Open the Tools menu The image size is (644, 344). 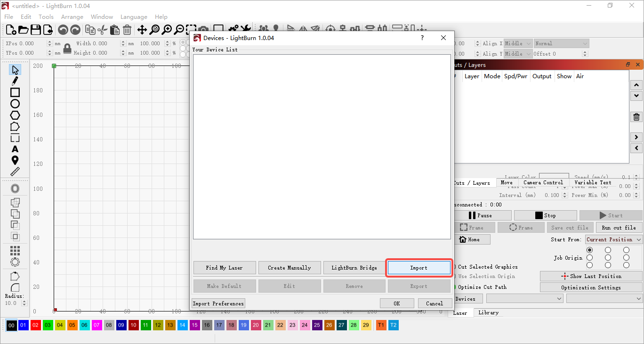pyautogui.click(x=46, y=16)
